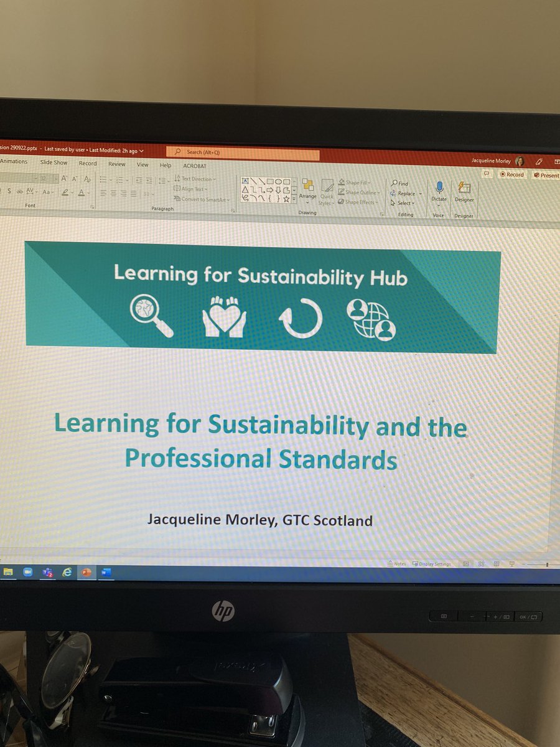Click Replace in Editing group
The image size is (560, 747).
tap(405, 194)
